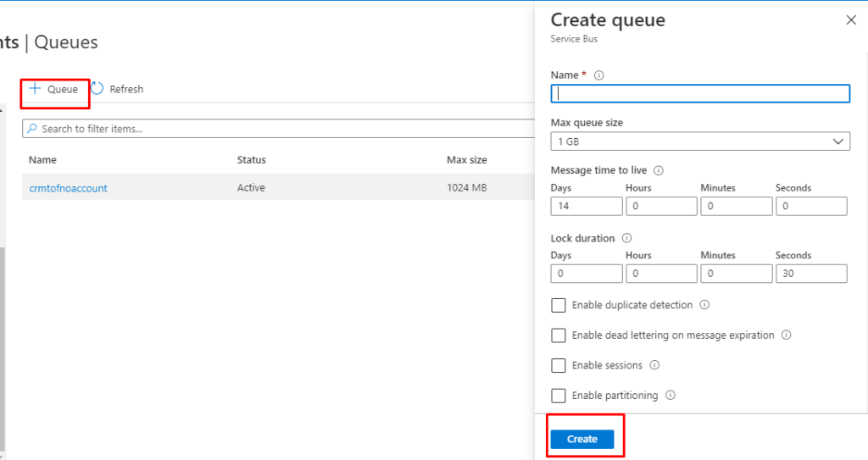Focus the Search to filter items box
The image size is (868, 460).
tap(279, 129)
